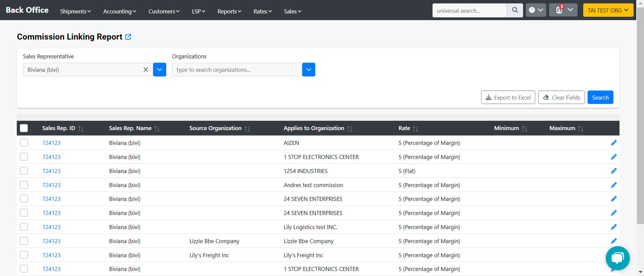Select Lily's Freight Inc source organization cell
Image resolution: width=644 pixels, height=276 pixels.
point(209,255)
